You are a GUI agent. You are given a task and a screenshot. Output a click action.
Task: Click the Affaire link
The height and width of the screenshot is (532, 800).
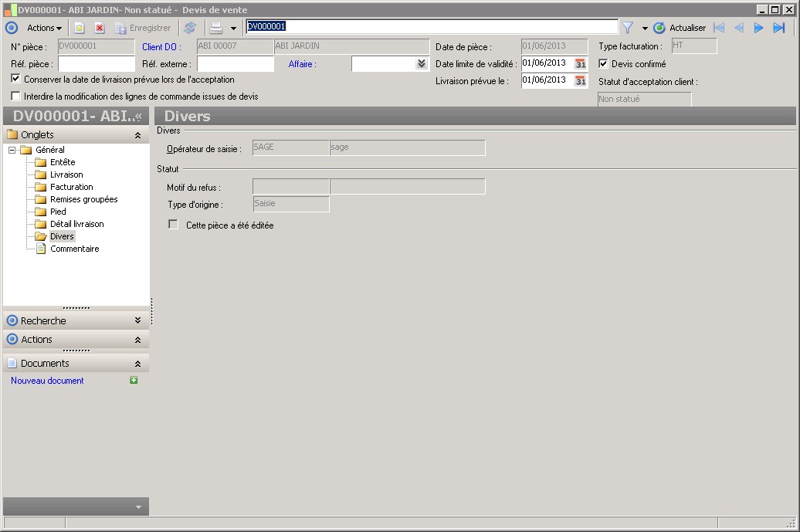(302, 64)
